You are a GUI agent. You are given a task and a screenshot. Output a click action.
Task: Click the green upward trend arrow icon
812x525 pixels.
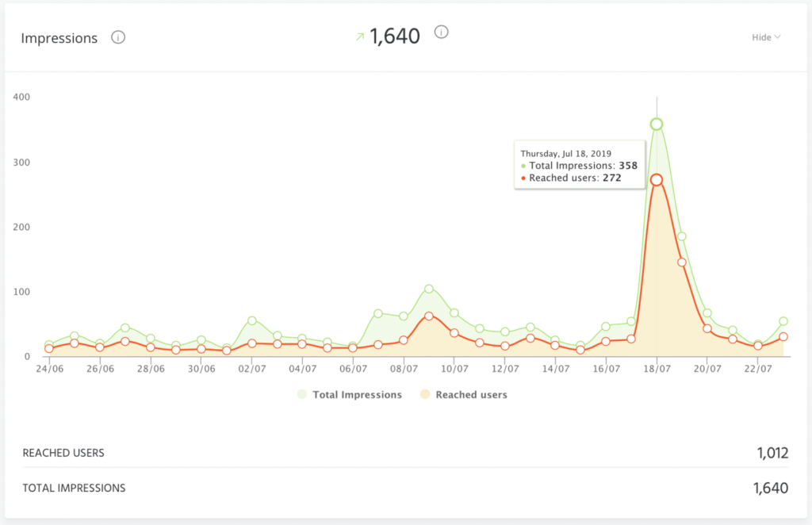point(360,36)
